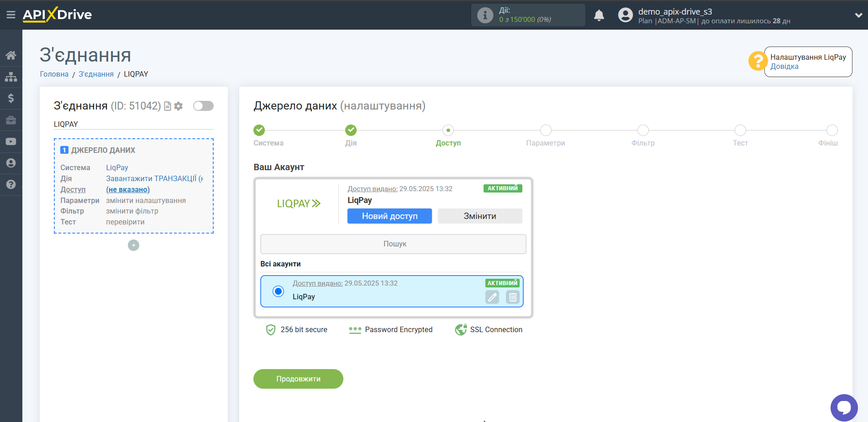Click the LIQPAY logo thumbnail

299,203
